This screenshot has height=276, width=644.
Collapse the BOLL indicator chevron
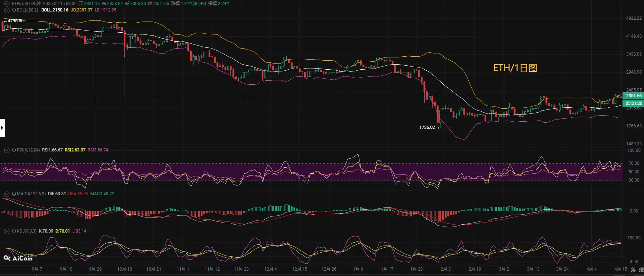pyautogui.click(x=6, y=10)
